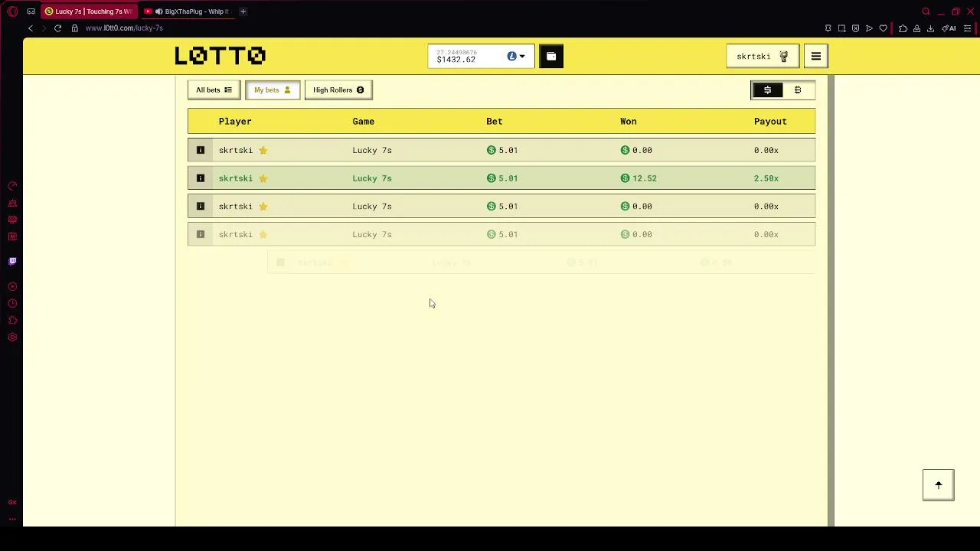Open the AI assistant toolbar button

[x=949, y=28]
